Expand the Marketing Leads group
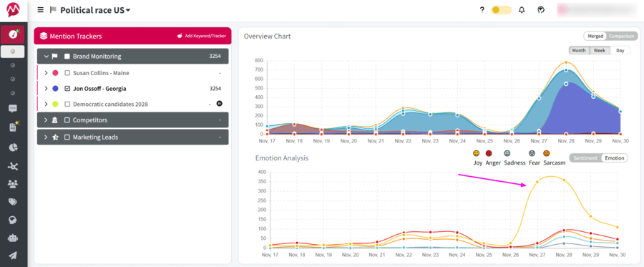 click(x=46, y=137)
